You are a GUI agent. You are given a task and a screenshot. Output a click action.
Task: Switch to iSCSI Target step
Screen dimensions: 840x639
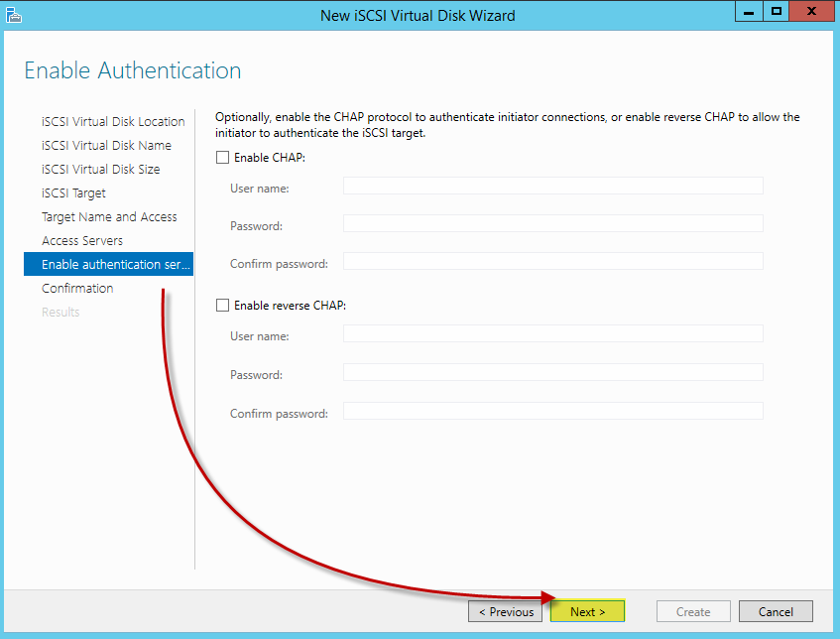coord(74,192)
